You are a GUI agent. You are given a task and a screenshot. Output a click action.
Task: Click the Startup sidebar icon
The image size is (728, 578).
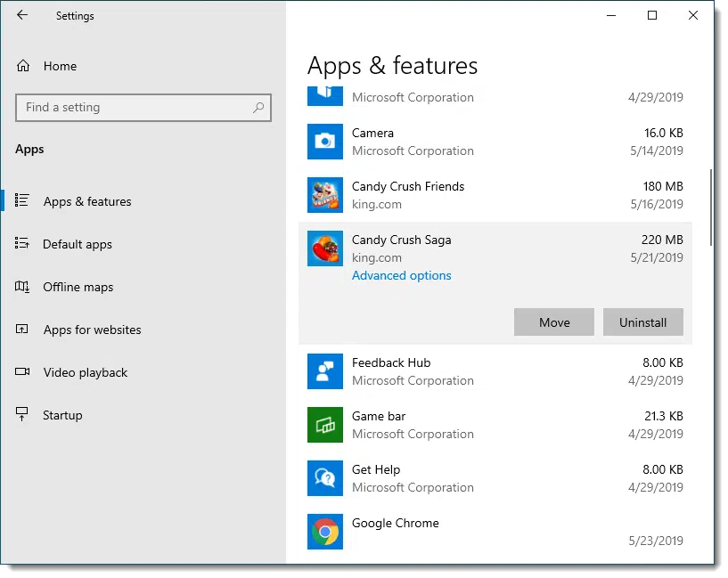point(21,414)
